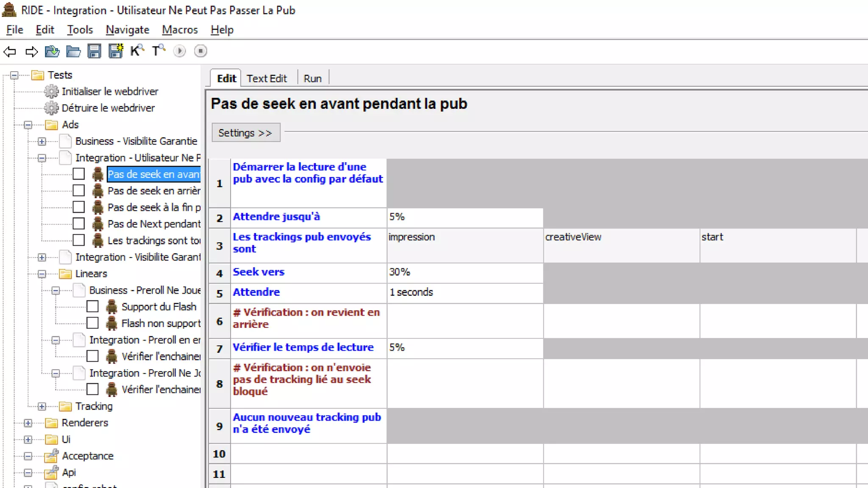Go back with the left arrow toolbar icon
Viewport: 868px width, 488px height.
click(x=10, y=51)
